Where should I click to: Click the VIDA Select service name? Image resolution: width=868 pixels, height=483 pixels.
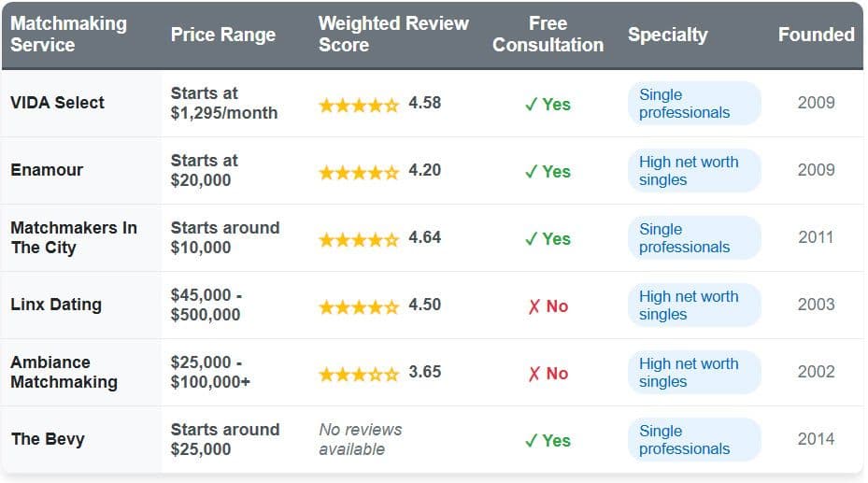[x=57, y=103]
